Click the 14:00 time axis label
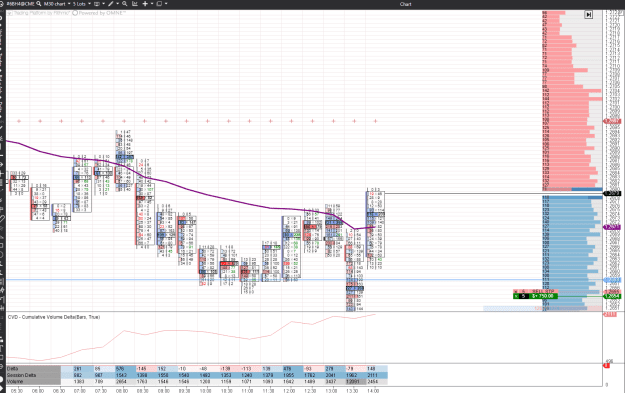 tap(373, 391)
